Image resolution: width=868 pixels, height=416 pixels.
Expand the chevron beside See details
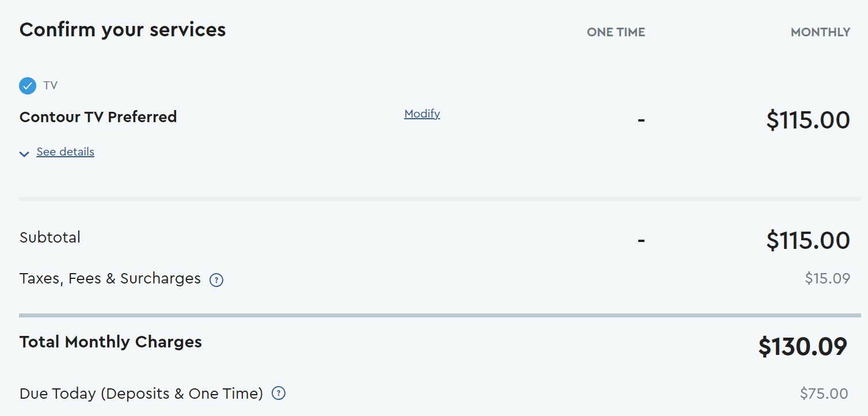click(24, 154)
